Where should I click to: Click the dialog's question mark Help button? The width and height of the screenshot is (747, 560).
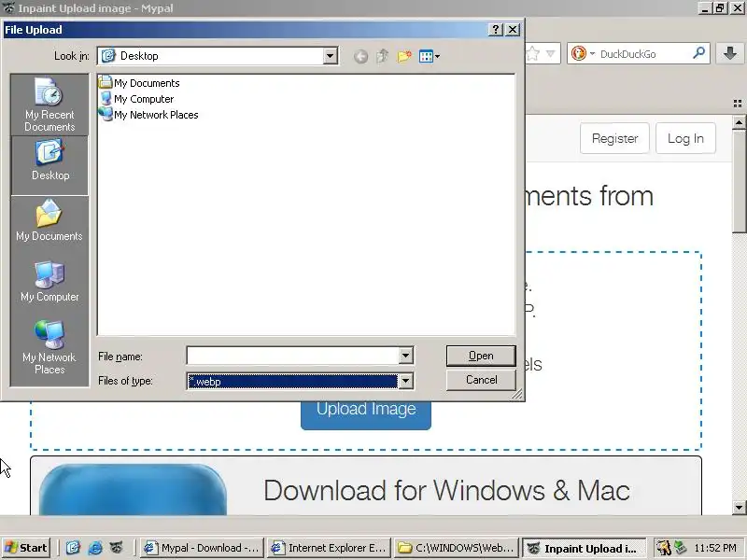coord(496,30)
